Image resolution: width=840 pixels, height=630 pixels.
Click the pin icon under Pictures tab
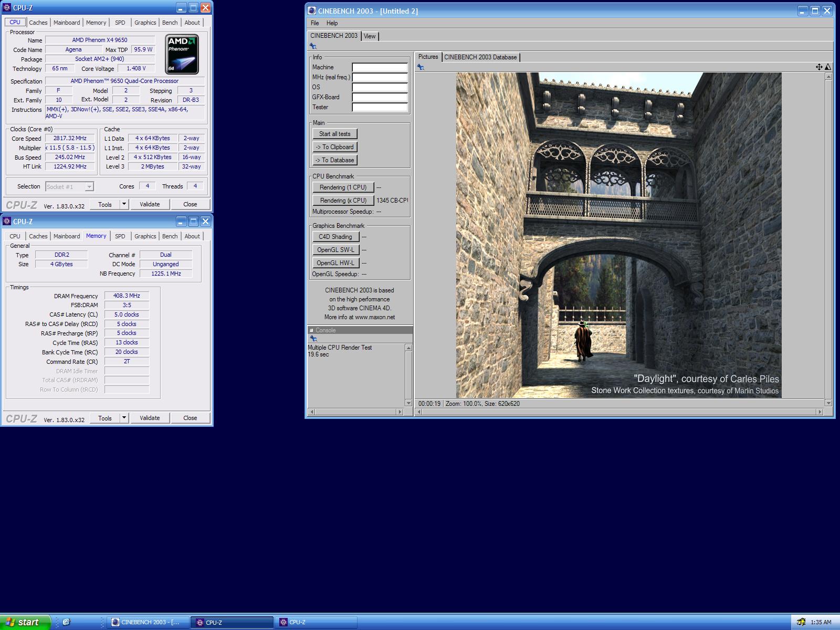click(x=421, y=67)
